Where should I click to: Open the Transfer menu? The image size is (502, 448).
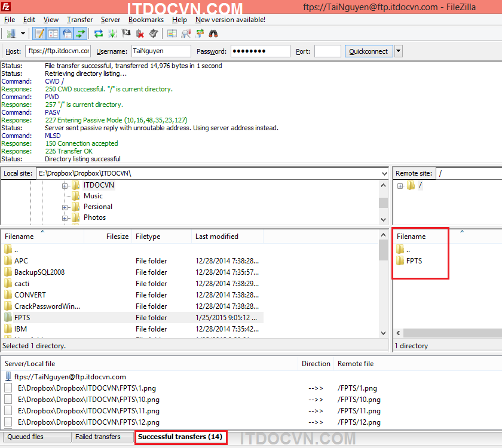[79, 20]
